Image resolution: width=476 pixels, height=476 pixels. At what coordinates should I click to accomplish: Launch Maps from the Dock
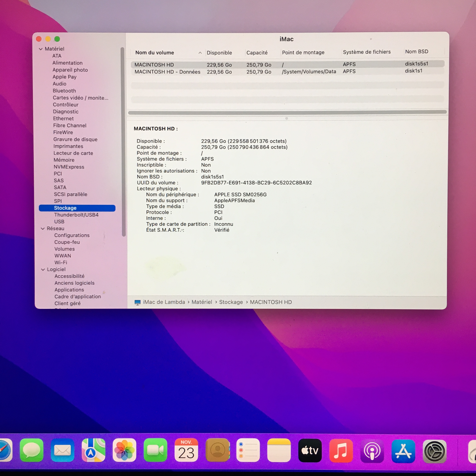93,450
